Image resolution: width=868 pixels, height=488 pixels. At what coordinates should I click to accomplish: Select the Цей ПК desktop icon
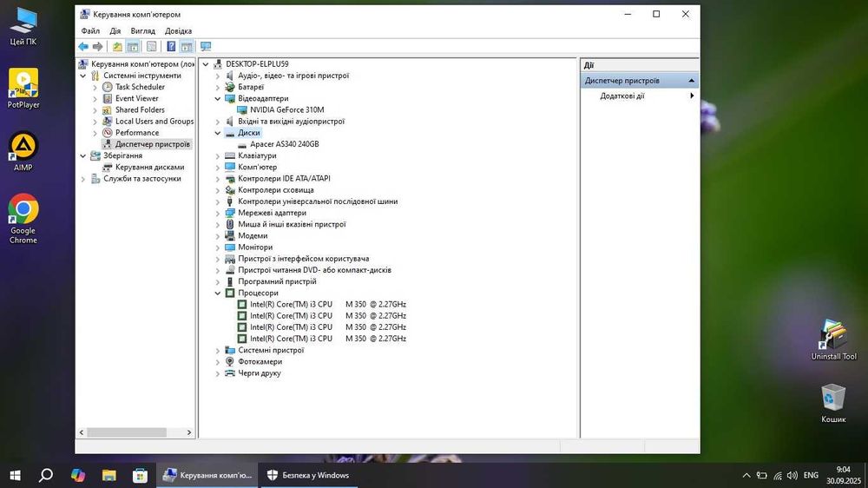pos(23,27)
